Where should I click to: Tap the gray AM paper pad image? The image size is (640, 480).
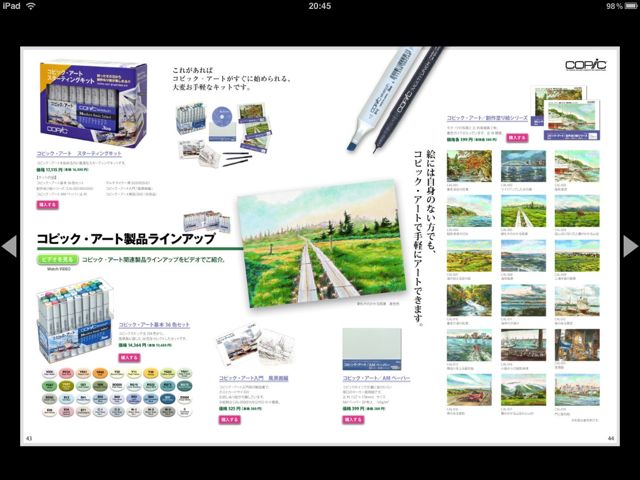point(372,349)
